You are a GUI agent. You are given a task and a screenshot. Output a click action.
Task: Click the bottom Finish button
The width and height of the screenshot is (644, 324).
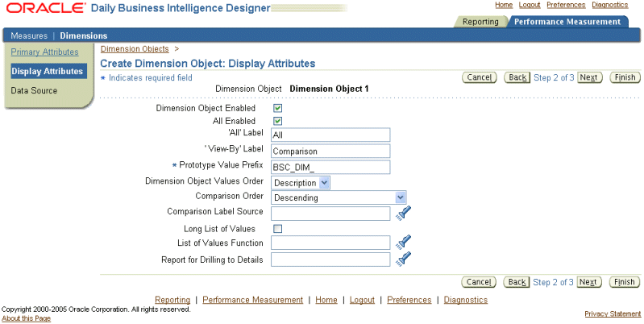point(625,282)
